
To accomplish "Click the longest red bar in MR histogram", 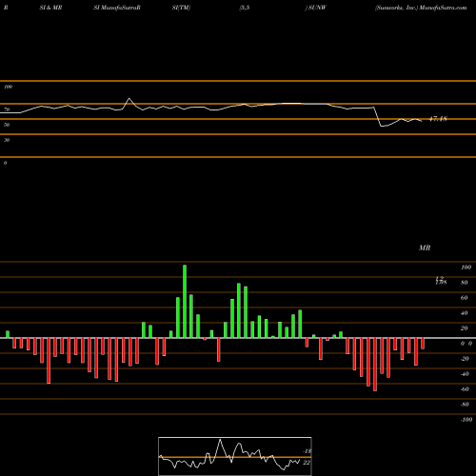I will tap(375, 365).
